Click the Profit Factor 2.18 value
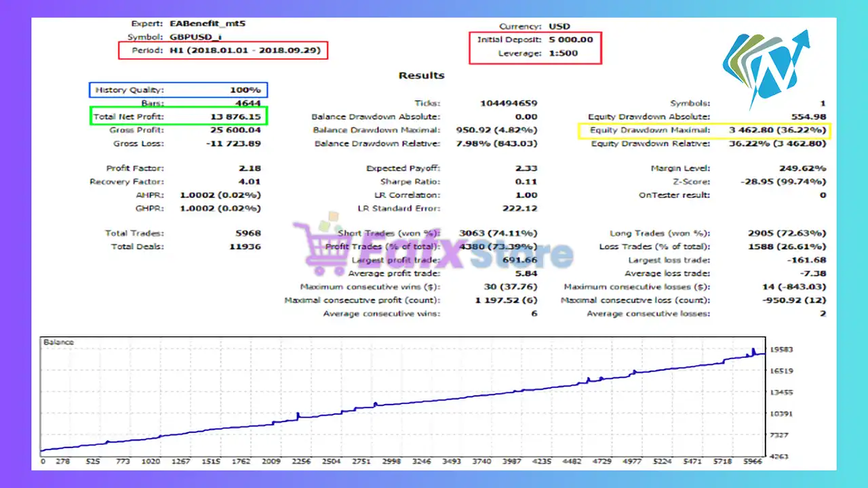 coord(250,168)
